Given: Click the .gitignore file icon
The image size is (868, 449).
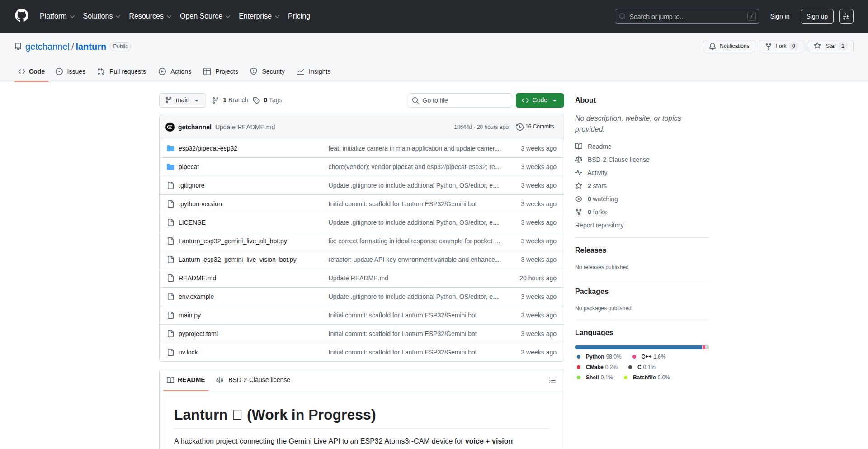Looking at the screenshot, I should coord(170,185).
